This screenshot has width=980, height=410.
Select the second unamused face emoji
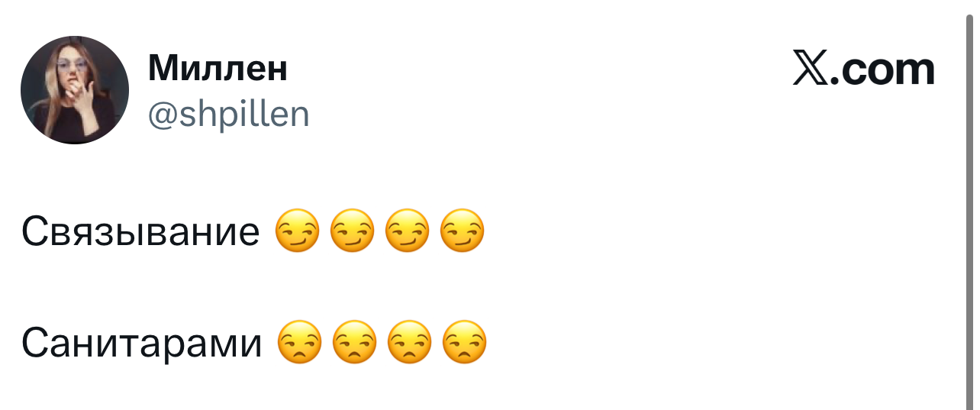[353, 342]
